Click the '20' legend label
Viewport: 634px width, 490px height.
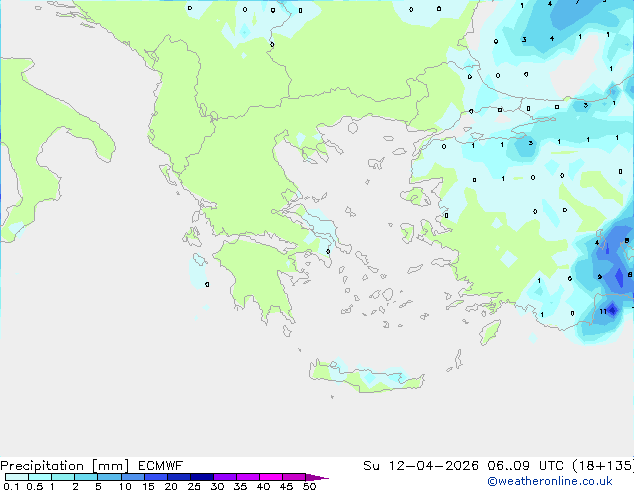[x=171, y=486]
